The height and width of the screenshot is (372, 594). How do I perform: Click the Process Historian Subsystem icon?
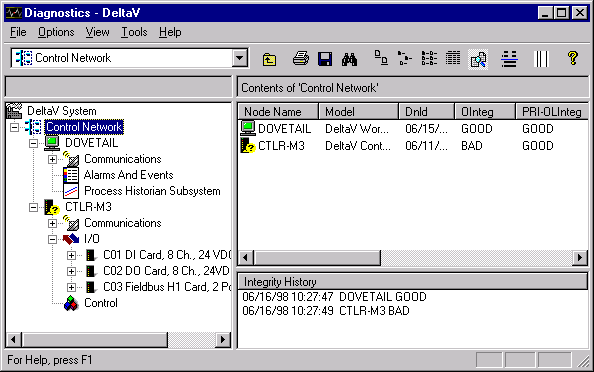click(x=71, y=191)
